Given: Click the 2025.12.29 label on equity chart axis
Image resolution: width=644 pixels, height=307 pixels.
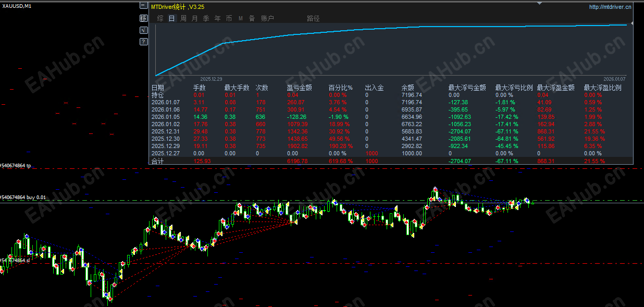Looking at the screenshot, I should [x=211, y=79].
